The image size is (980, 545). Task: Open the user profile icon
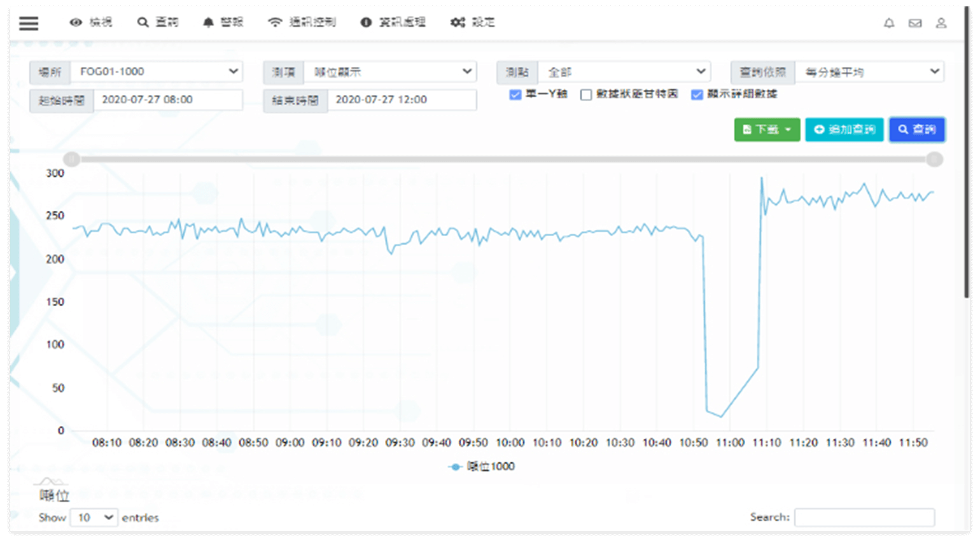941,24
